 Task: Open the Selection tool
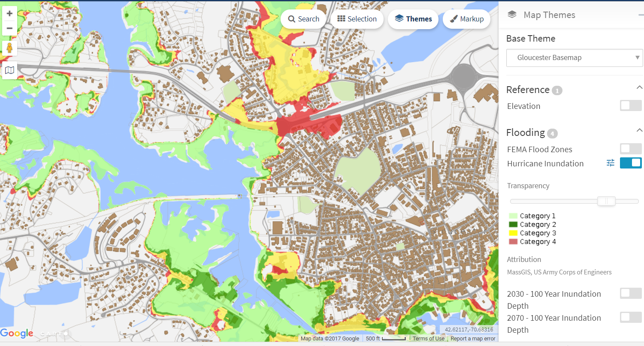pos(357,19)
